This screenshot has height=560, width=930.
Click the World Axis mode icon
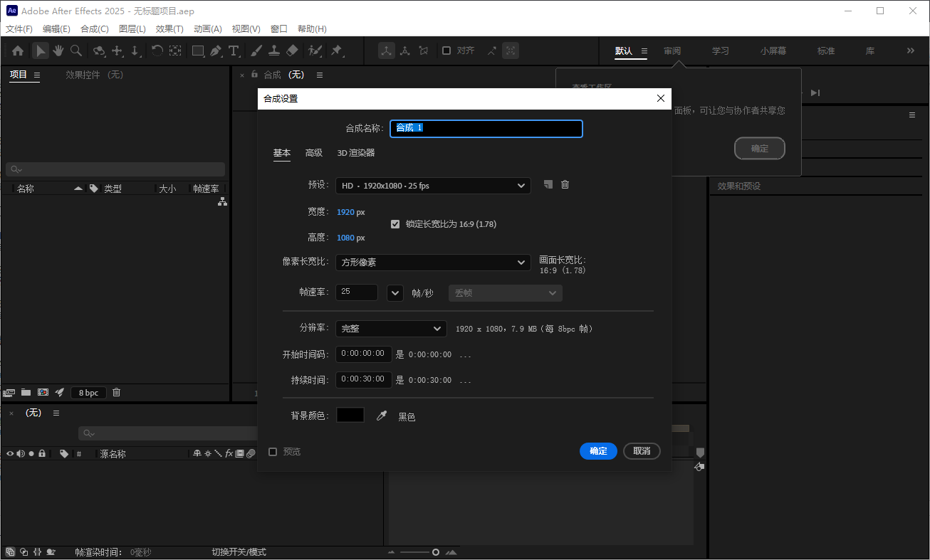pyautogui.click(x=405, y=51)
